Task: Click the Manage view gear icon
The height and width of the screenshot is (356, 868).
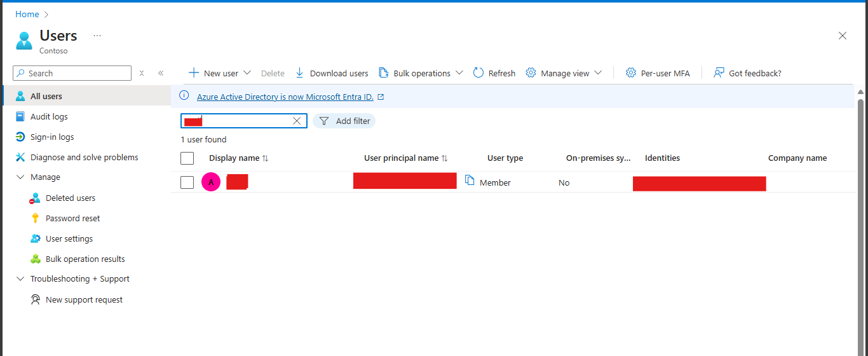Action: [x=531, y=72]
